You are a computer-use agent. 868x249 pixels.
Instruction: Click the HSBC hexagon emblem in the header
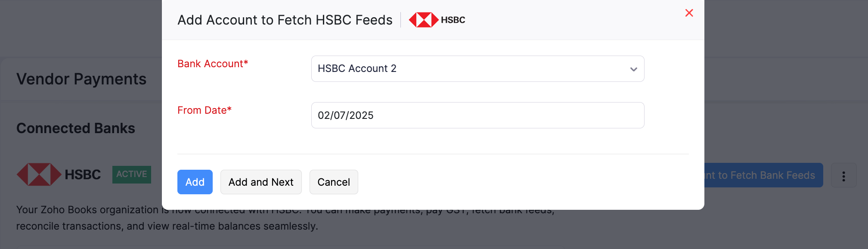tap(424, 19)
